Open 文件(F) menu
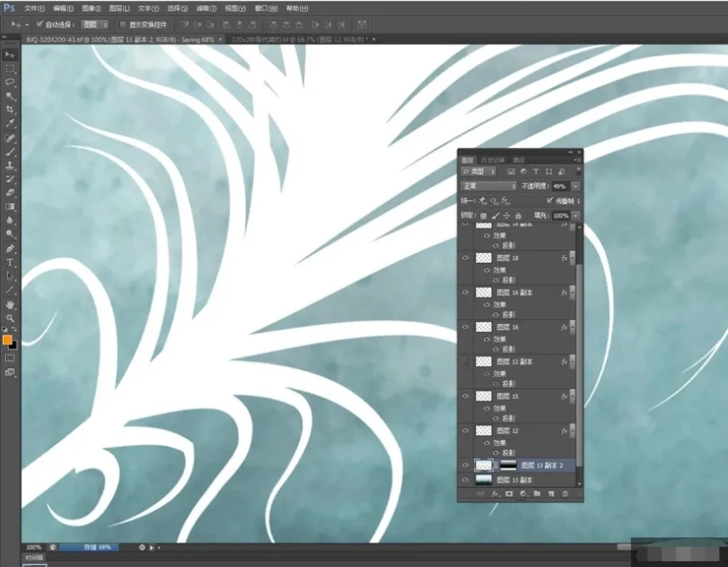Image resolution: width=728 pixels, height=567 pixels. pos(34,8)
